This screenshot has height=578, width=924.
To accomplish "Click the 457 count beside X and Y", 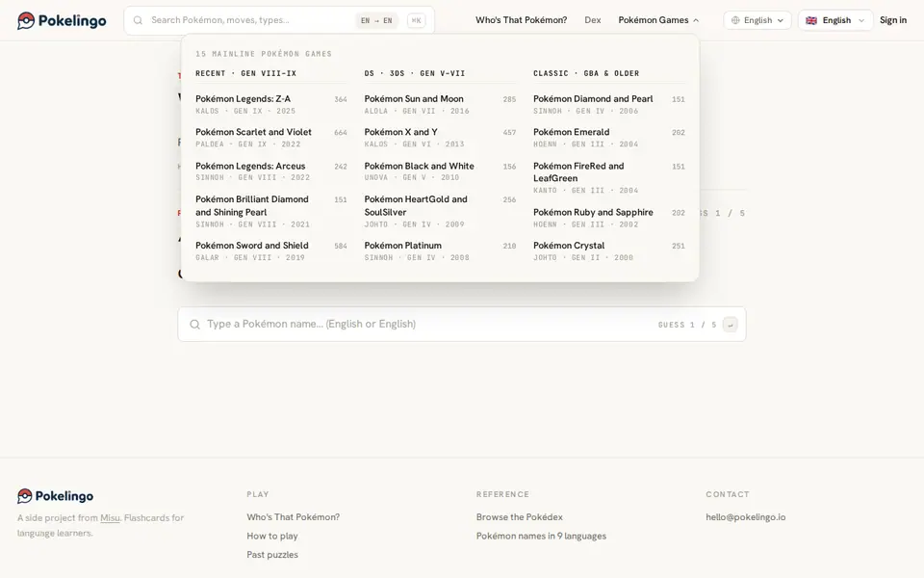I will (x=509, y=133).
